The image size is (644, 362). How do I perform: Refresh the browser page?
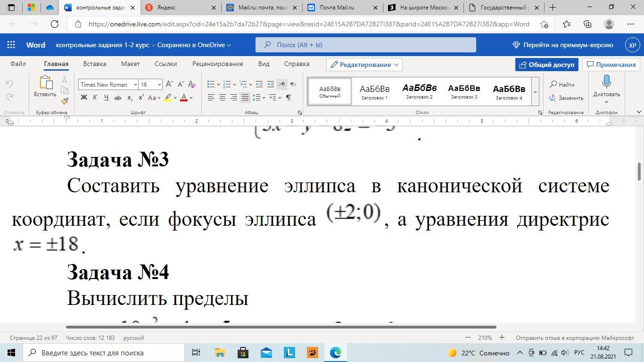tap(55, 24)
